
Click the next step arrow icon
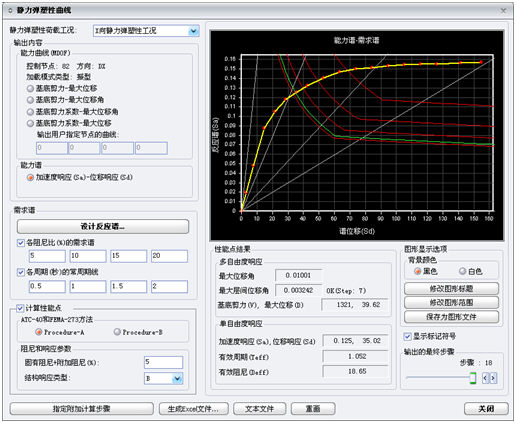pos(493,378)
